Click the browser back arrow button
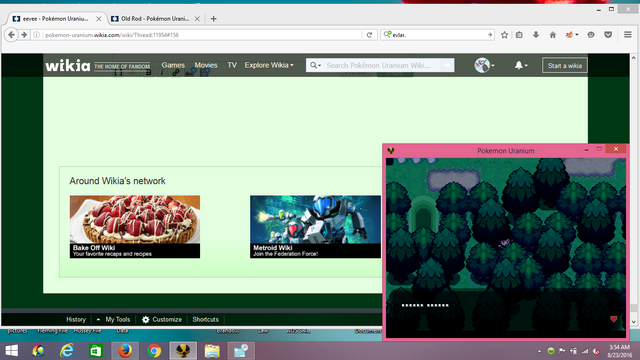 coord(11,35)
